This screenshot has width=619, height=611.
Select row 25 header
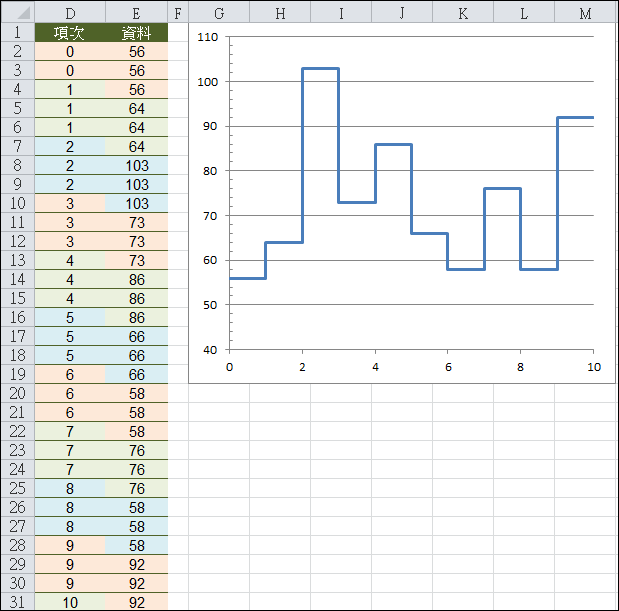click(x=18, y=488)
